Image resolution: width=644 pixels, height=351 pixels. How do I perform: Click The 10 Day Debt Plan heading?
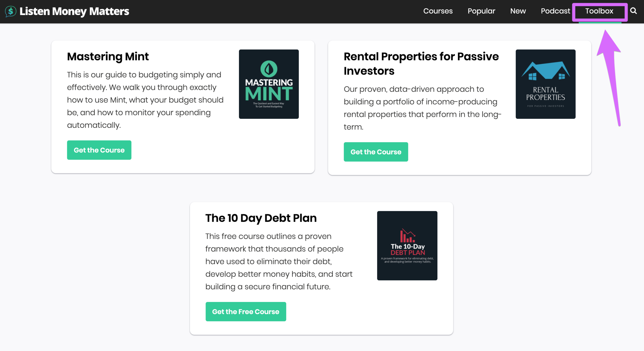261,218
